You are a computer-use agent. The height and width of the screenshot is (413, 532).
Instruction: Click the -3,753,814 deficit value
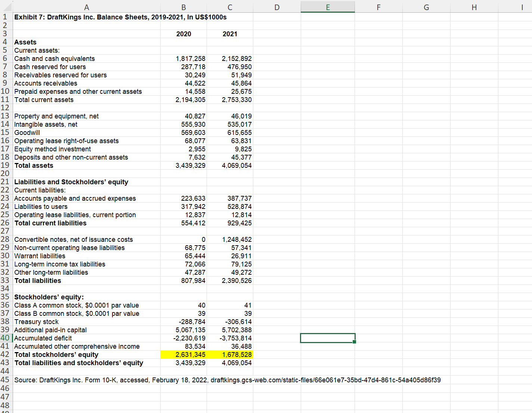click(235, 338)
